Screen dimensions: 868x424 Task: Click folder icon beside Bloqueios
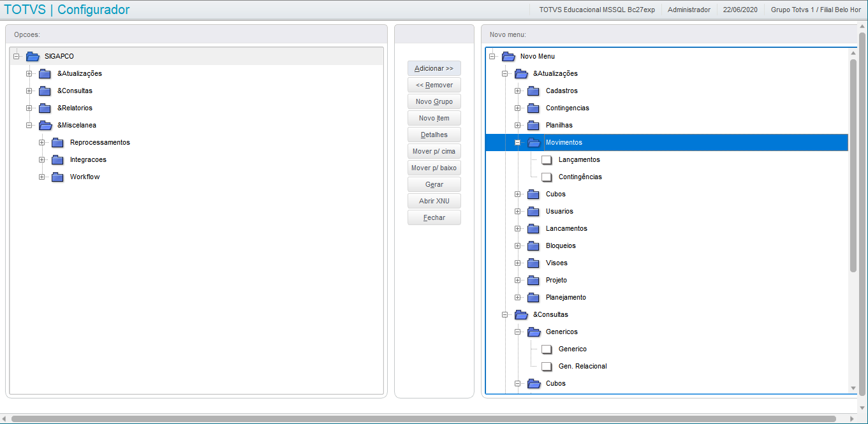(533, 245)
